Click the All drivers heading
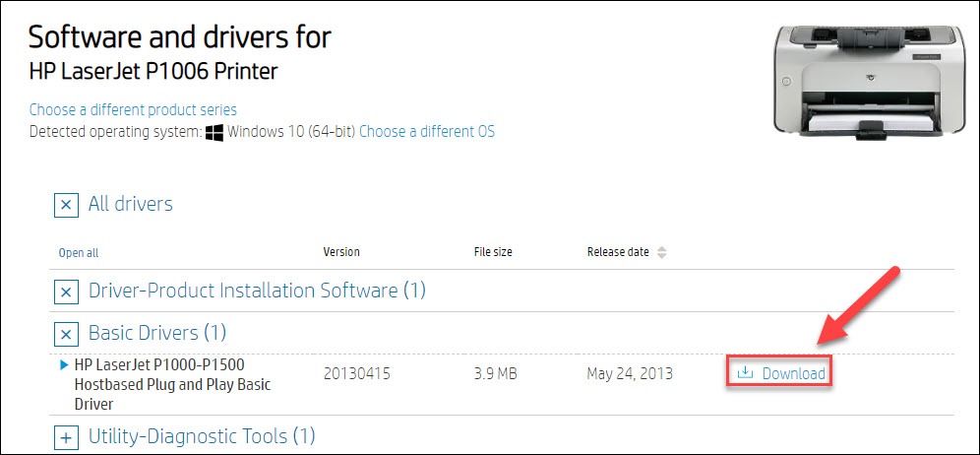 (131, 204)
